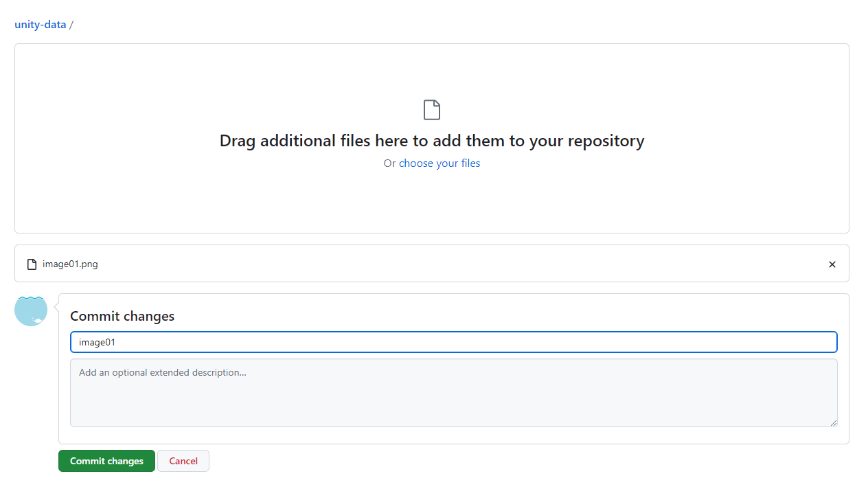Click the blank area right of Cancel
Image resolution: width=868 pixels, height=489 pixels.
coord(481,462)
